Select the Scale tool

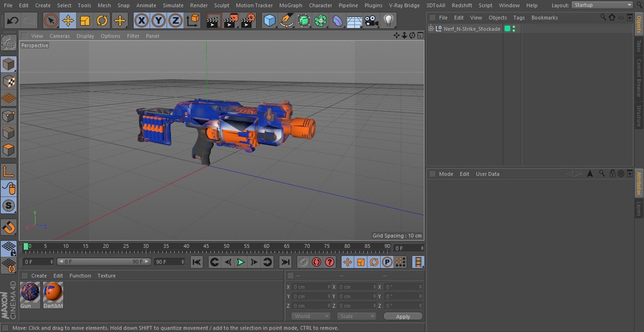coord(85,21)
